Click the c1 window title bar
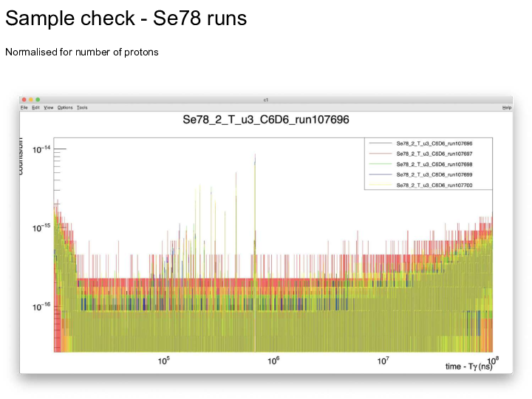Screen dimensions: 532x399 (265, 100)
